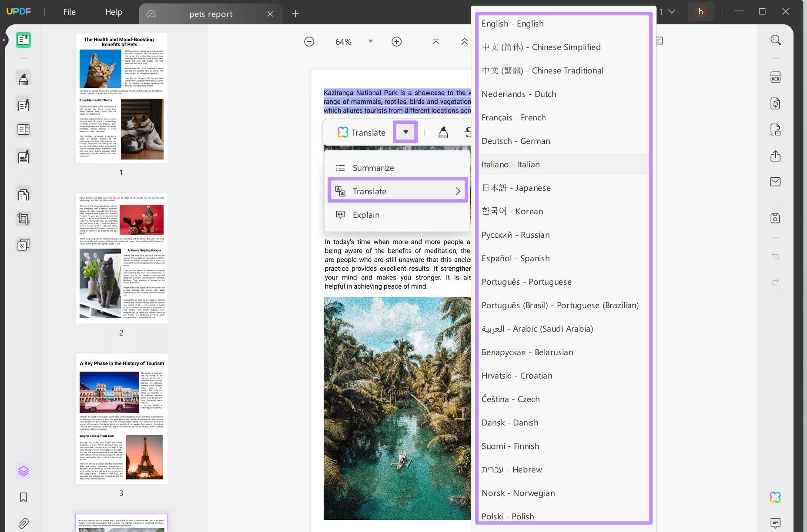Expand the Translate dropdown arrow in toolbar
Screen dimensions: 807x532
(405, 132)
